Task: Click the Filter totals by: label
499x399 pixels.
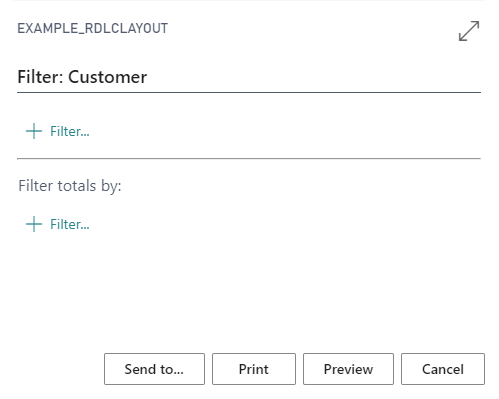Action: pos(70,186)
